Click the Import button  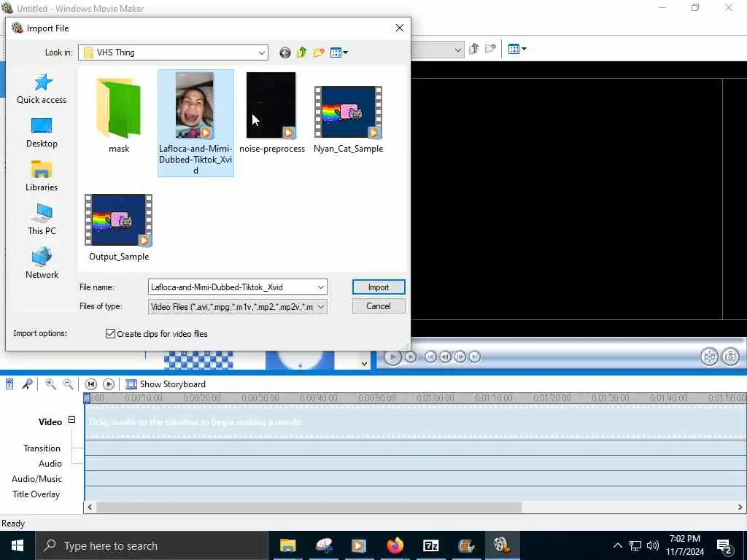pyautogui.click(x=379, y=287)
